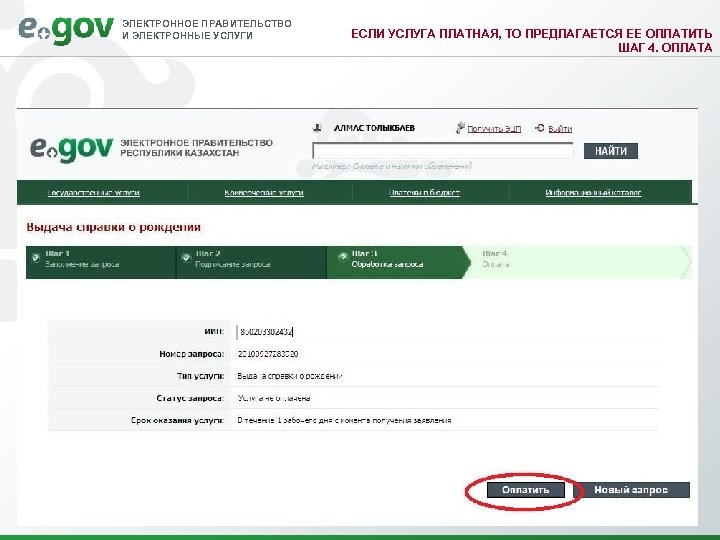
Task: Go to Шаг 4 Оплата step
Action: [x=579, y=262]
